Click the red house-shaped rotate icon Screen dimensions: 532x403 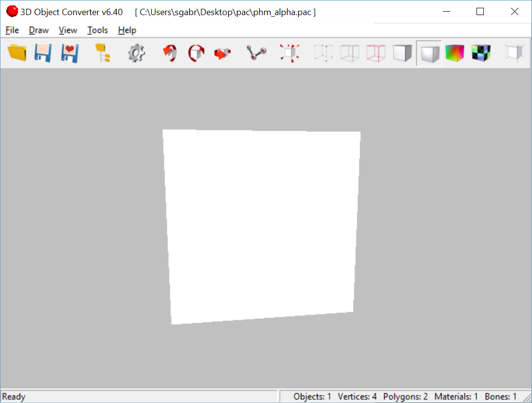tap(170, 53)
